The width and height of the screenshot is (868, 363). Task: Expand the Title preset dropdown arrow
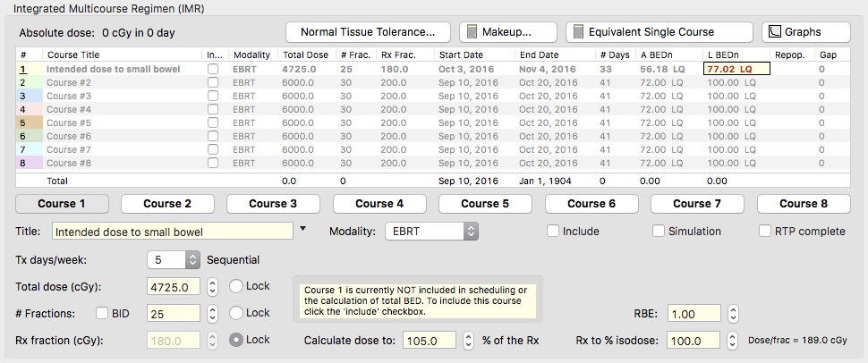pyautogui.click(x=302, y=230)
